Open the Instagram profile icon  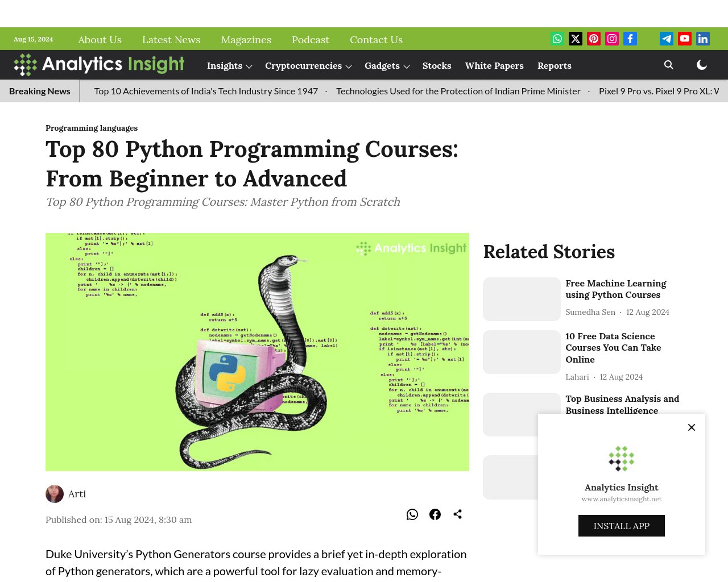[x=612, y=39]
